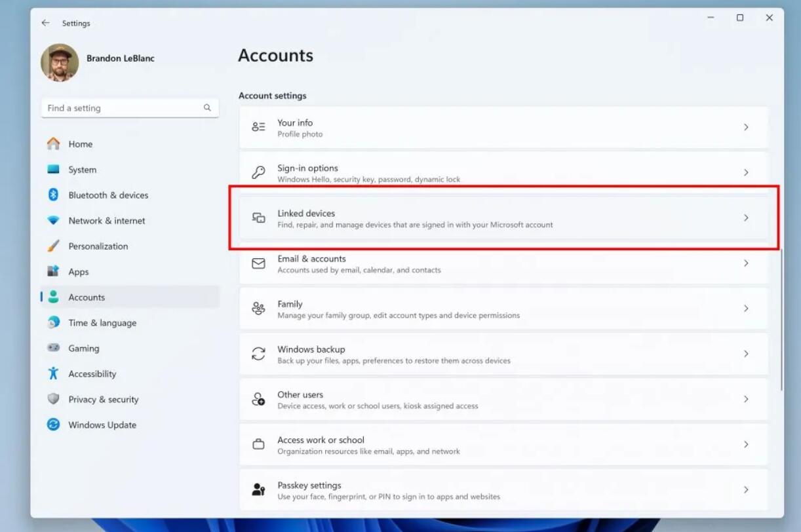Click the Network & internet Wi-Fi icon
This screenshot has height=532, width=801.
pyautogui.click(x=54, y=221)
